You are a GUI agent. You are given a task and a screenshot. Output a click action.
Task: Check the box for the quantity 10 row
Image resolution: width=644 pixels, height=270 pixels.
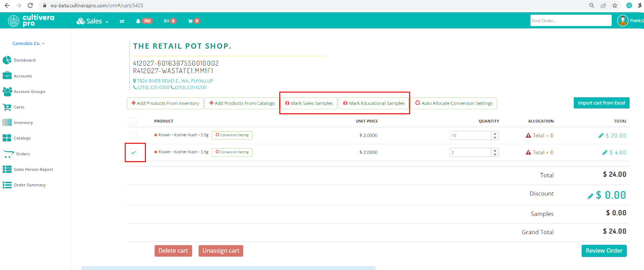click(x=134, y=136)
